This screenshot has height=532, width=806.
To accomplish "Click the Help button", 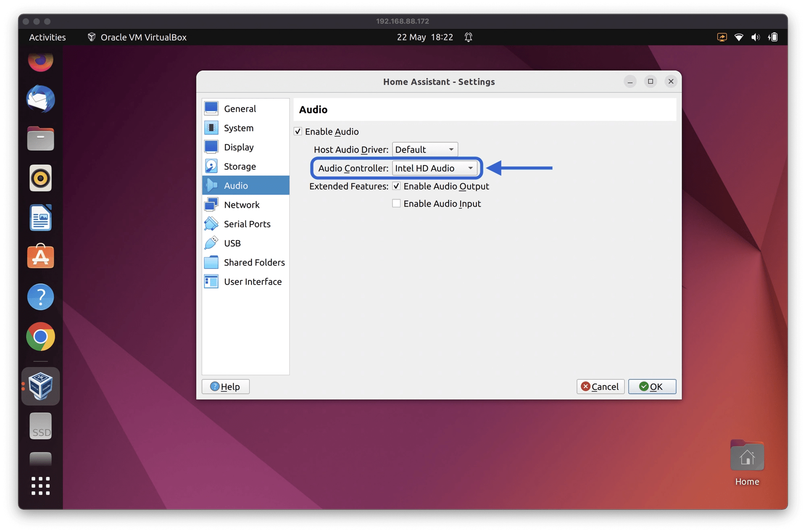I will click(226, 386).
